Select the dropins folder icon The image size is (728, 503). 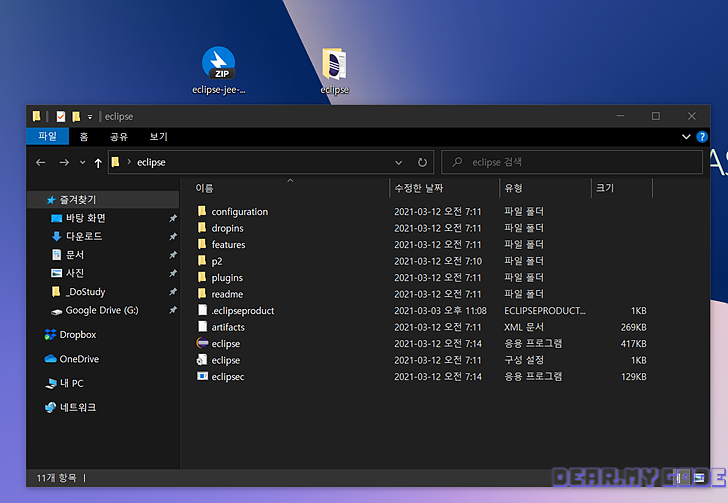tap(202, 228)
